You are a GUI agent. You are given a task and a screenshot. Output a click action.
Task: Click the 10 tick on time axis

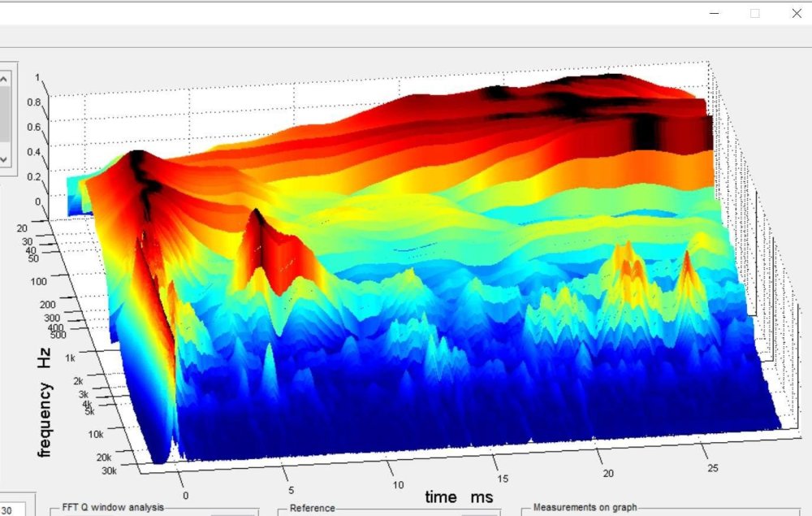398,485
